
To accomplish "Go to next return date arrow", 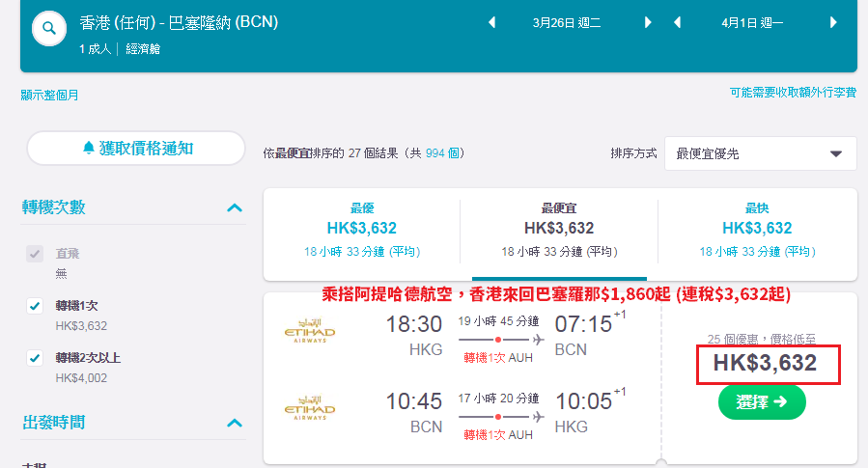I will (833, 23).
